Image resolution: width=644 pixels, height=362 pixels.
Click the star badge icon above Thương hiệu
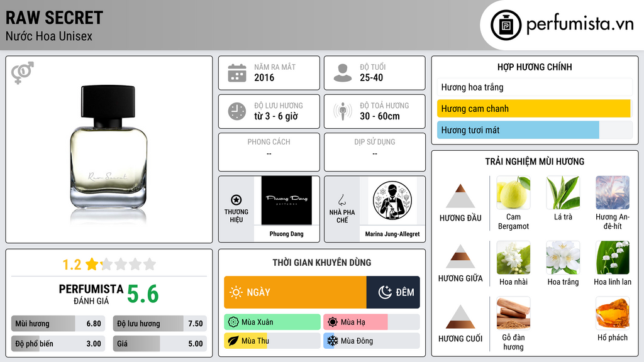coord(236,200)
